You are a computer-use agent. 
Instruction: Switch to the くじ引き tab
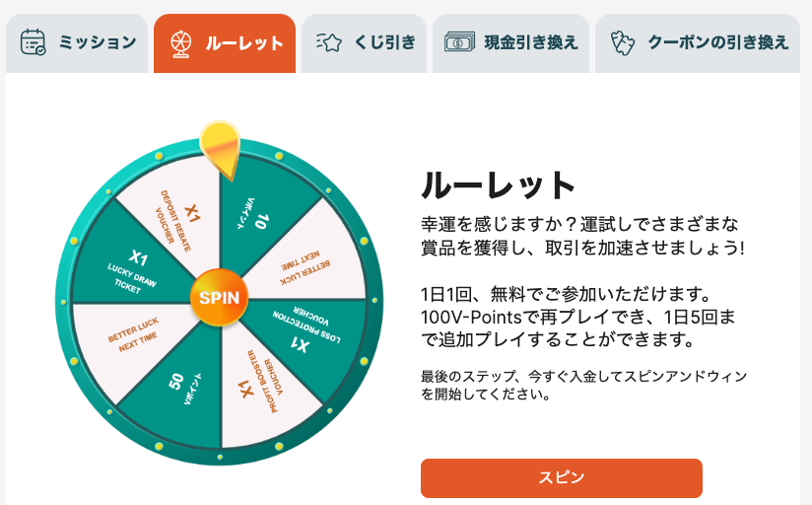364,43
